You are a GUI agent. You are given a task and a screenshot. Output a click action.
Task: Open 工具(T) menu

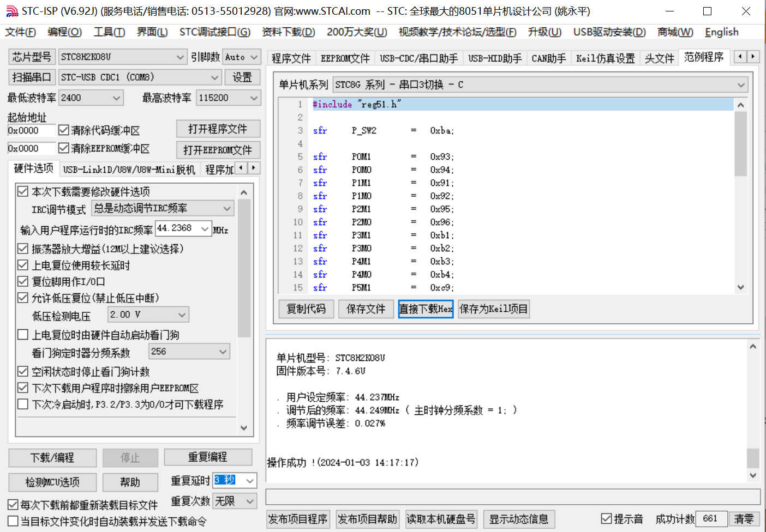[x=109, y=32]
